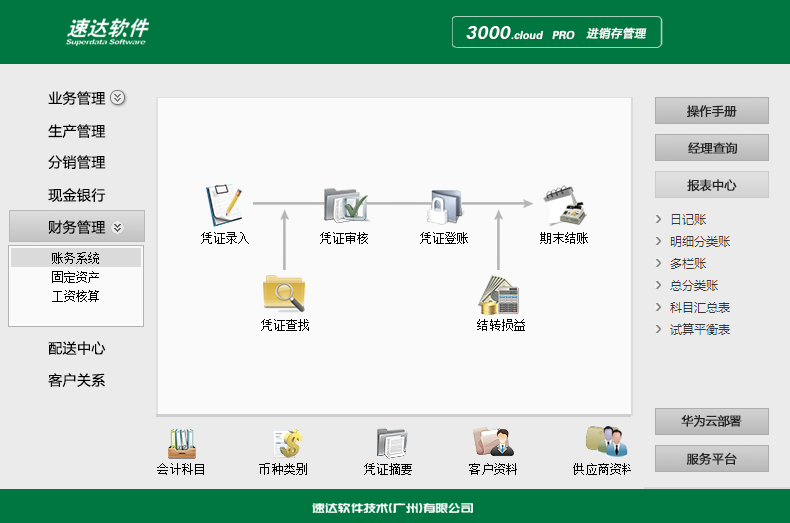Click the 供应商资料 label text
This screenshot has height=523, width=790.
602,469
